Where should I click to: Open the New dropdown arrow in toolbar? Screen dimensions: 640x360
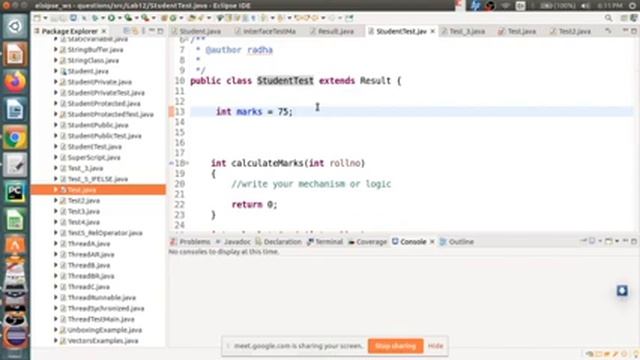(x=45, y=18)
